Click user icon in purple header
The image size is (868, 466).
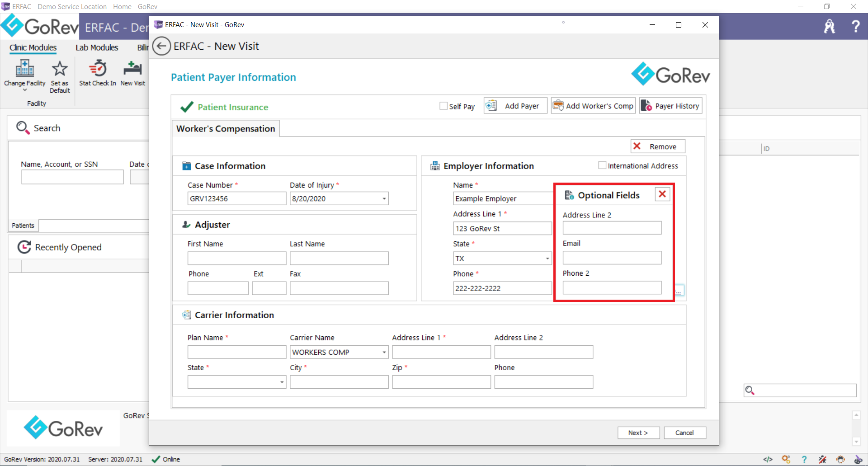pyautogui.click(x=830, y=26)
